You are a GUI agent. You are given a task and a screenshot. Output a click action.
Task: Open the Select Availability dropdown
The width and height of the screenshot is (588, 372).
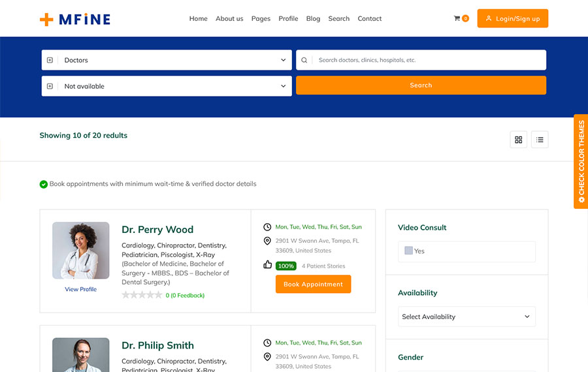[466, 317]
